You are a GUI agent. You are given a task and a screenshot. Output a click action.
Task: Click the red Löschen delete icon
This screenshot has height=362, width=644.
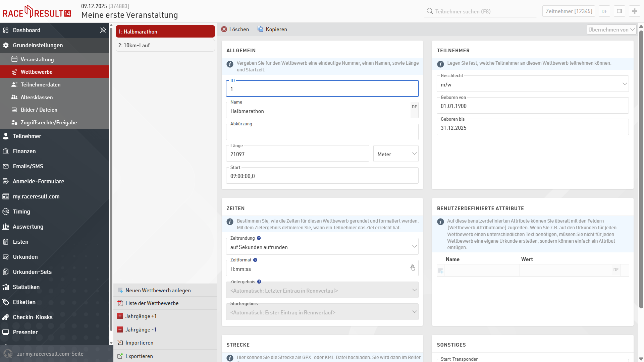point(224,29)
